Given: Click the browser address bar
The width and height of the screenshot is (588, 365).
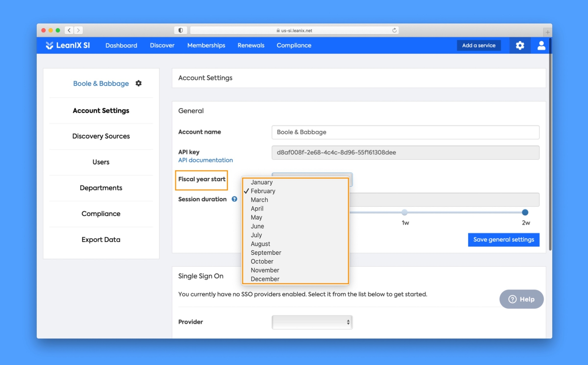Looking at the screenshot, I should [x=294, y=31].
